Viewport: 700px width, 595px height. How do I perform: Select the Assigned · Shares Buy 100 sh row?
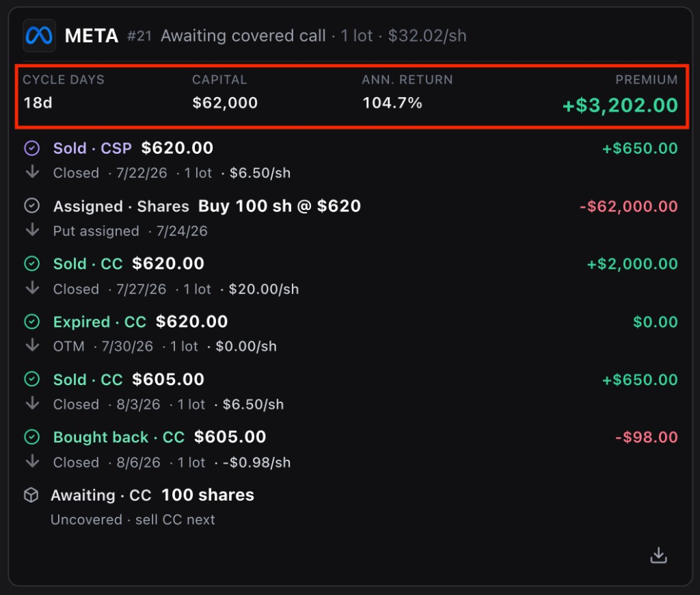(351, 218)
